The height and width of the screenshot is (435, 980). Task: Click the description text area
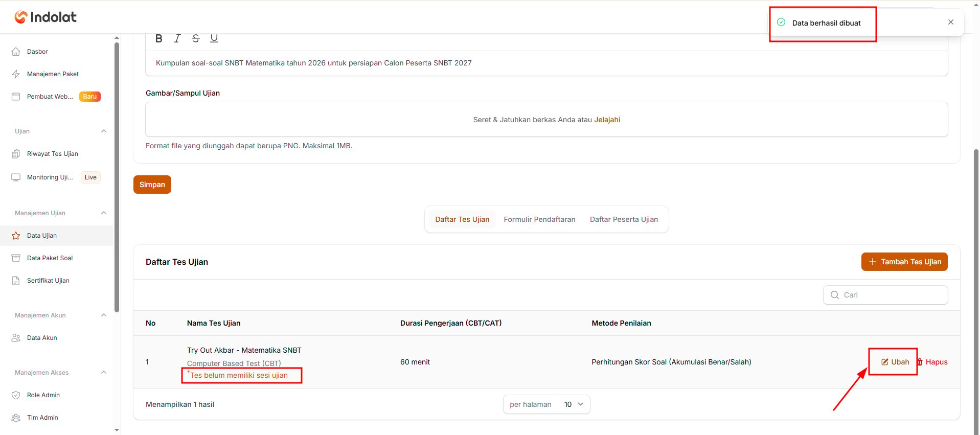[546, 63]
